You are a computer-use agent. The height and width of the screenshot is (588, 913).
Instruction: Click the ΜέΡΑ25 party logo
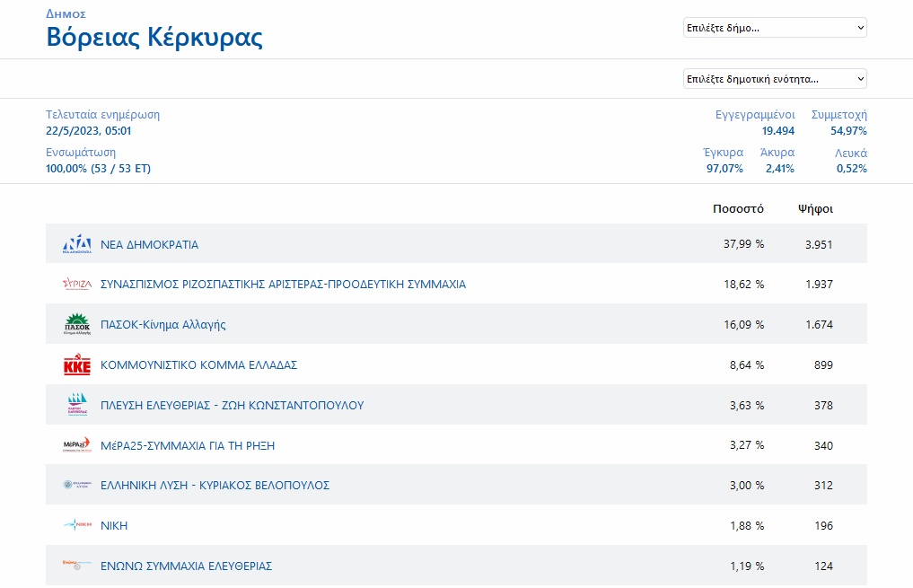77,445
